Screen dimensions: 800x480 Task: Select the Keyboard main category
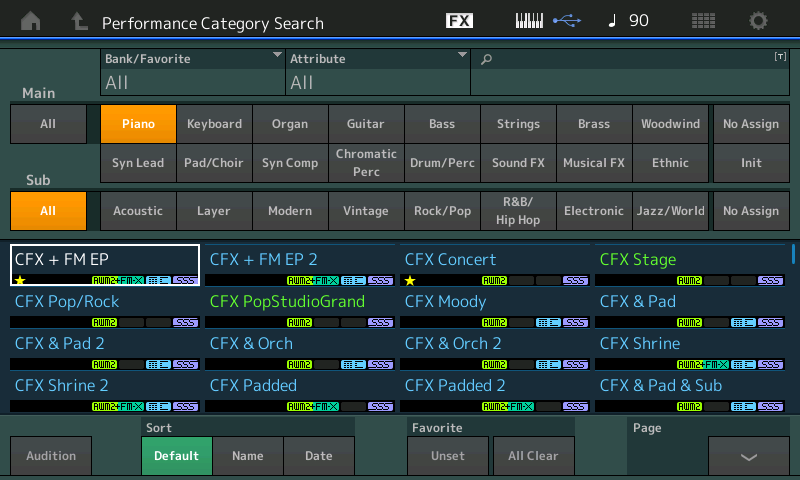pos(214,124)
